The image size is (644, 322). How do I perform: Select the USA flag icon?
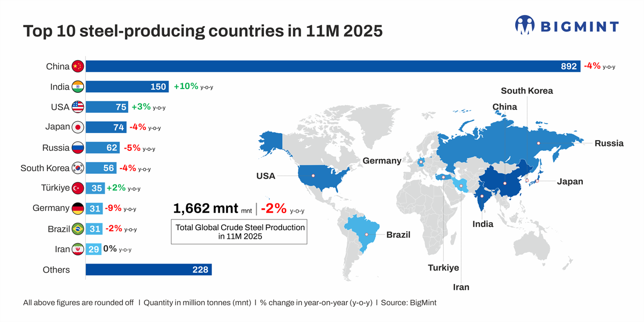78,107
